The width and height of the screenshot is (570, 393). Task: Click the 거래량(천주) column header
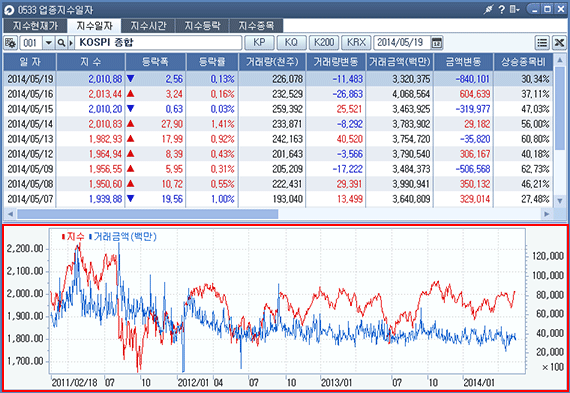272,62
